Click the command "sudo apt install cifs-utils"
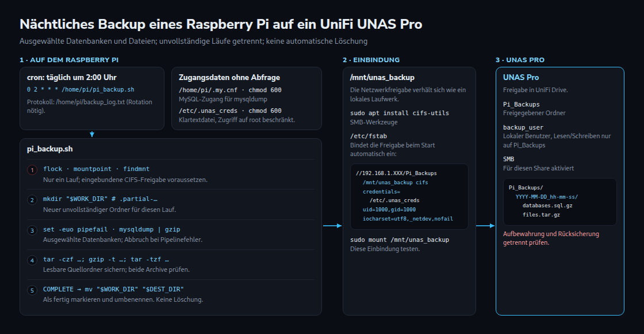The height and width of the screenshot is (334, 644). (400, 113)
